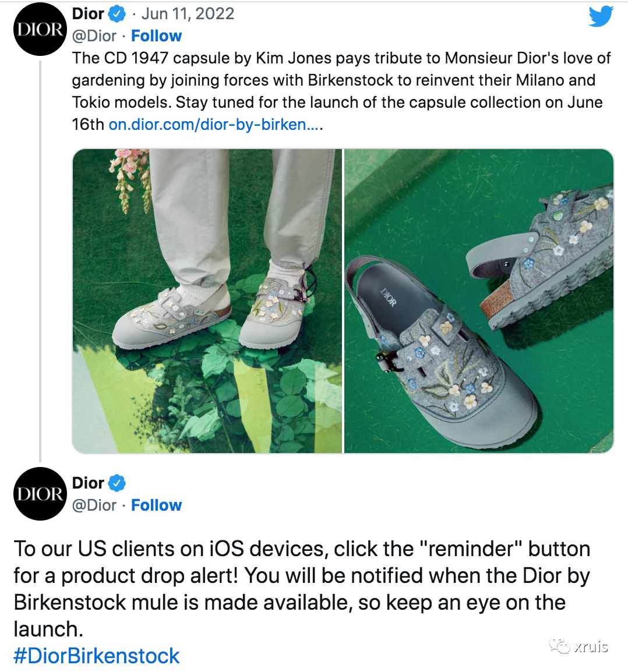Click the @Dior handle in the reply tweet

[x=94, y=505]
